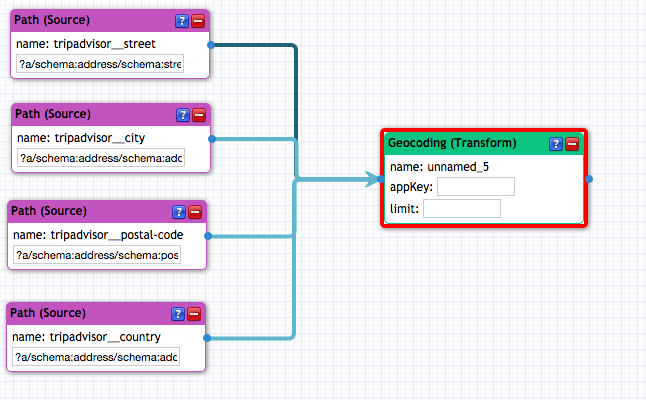Open help for tripadvisor__street path node
The height and width of the screenshot is (400, 646).
point(182,21)
